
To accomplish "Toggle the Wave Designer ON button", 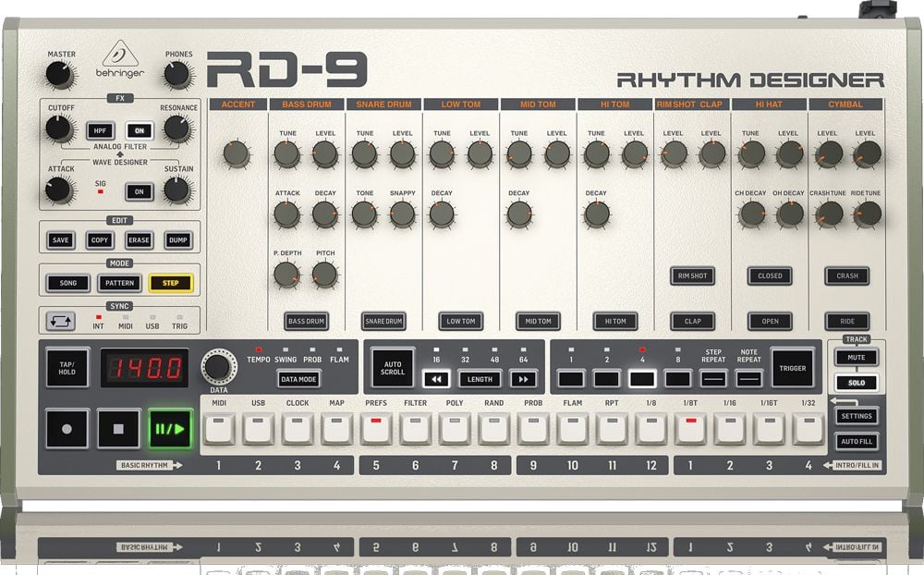I will [140, 191].
